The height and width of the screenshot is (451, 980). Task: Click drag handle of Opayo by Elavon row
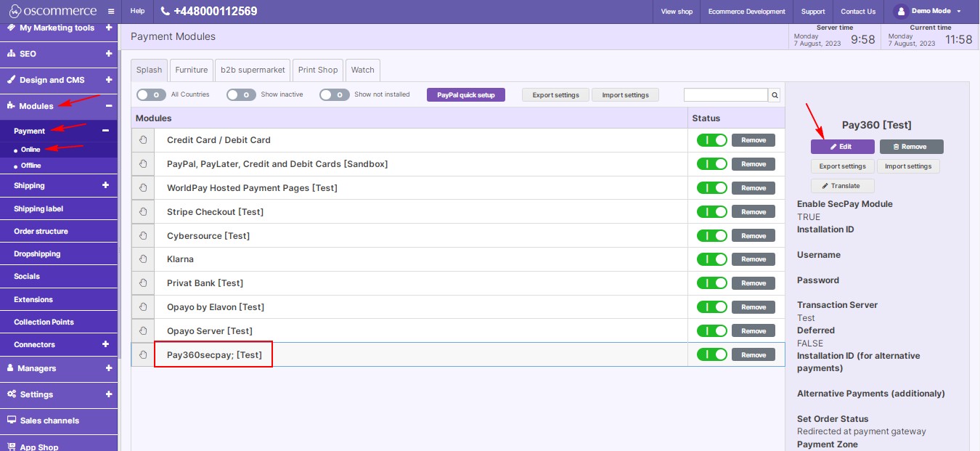click(143, 307)
